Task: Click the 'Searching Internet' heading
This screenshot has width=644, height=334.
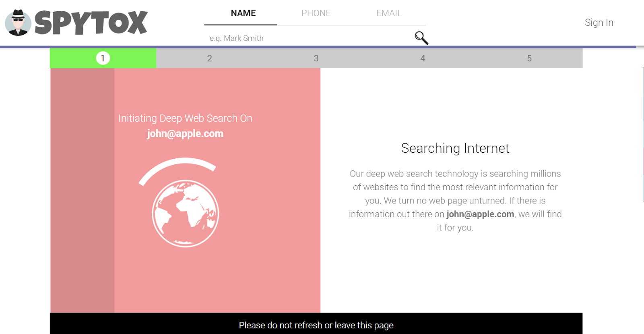Action: pos(455,148)
